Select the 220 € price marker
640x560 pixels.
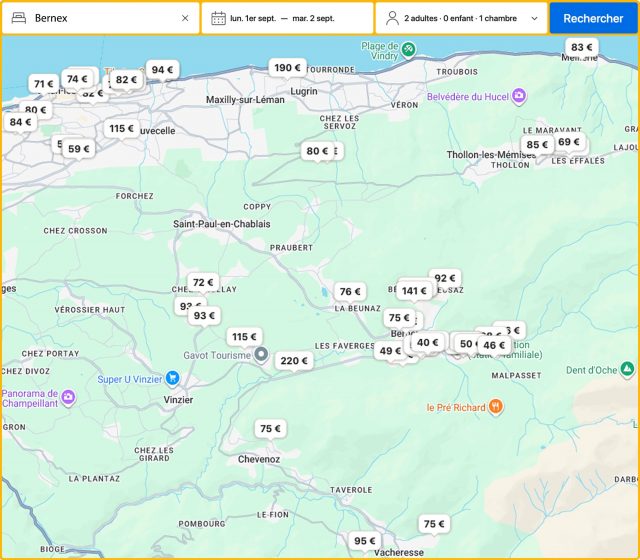[294, 360]
